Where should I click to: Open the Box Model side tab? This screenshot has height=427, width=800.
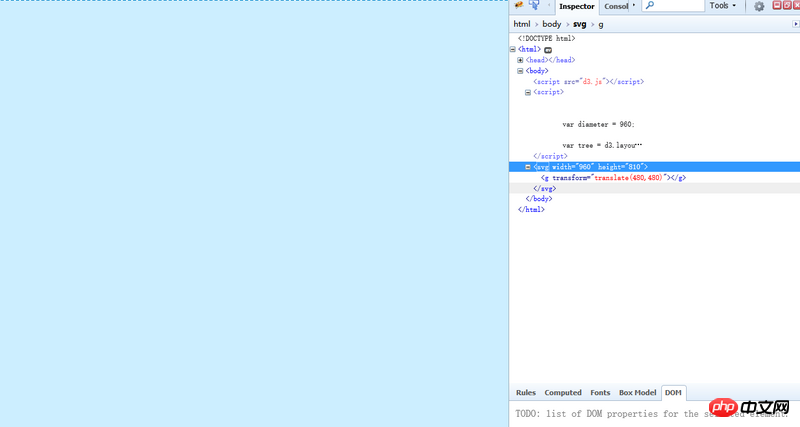637,392
